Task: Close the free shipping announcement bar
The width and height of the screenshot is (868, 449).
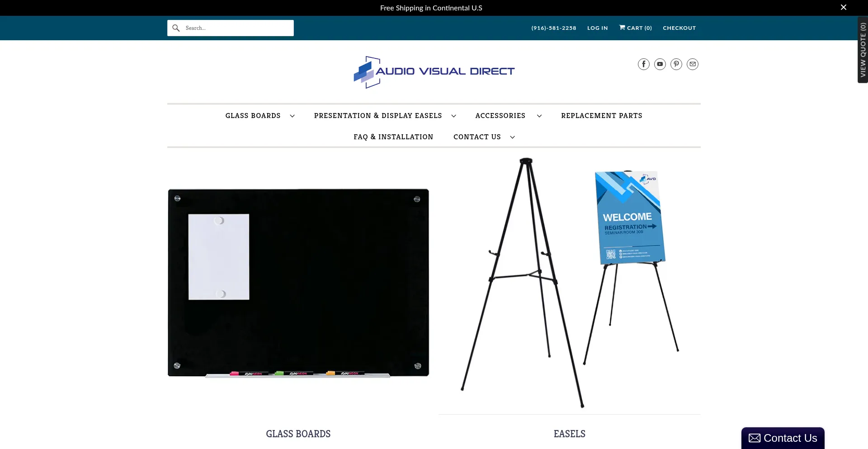Action: pyautogui.click(x=844, y=7)
